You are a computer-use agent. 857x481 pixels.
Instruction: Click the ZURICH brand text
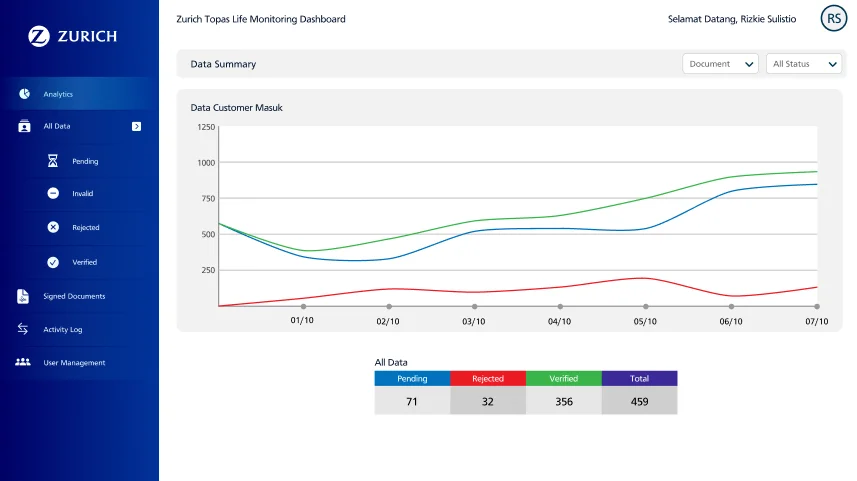click(87, 37)
